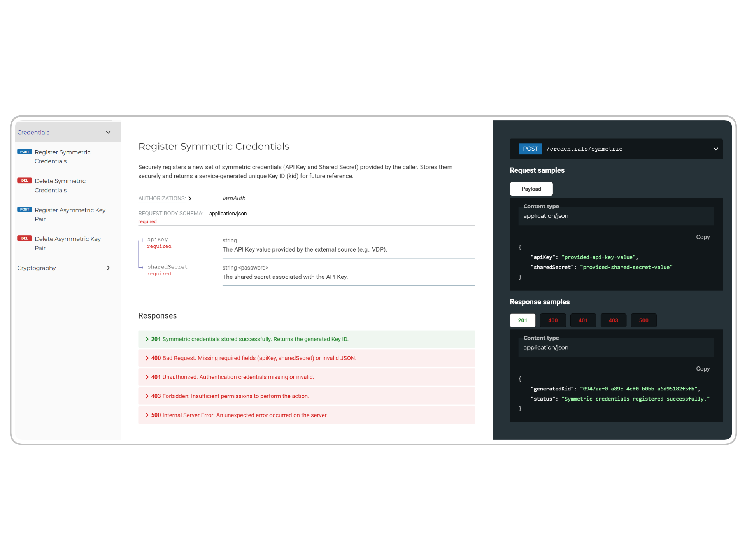Image resolution: width=747 pixels, height=560 pixels.
Task: Select the Payload request sample tab
Action: click(x=531, y=189)
